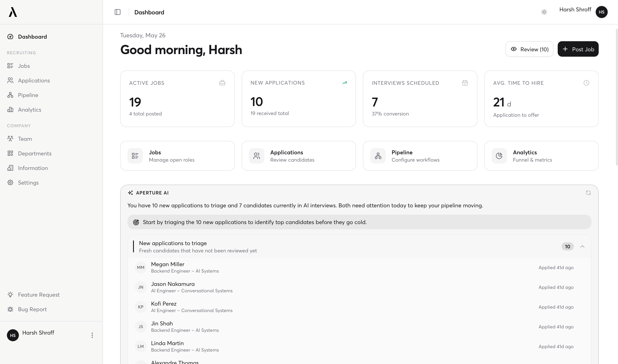Click the plus icon on Post Job
Viewport: 618px width, 364px height.
tap(565, 49)
